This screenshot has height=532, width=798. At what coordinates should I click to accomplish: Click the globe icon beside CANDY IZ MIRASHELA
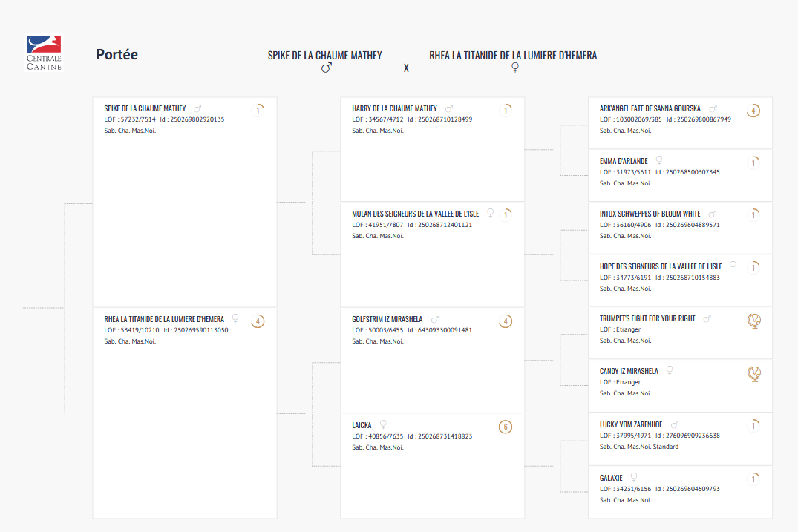[753, 373]
